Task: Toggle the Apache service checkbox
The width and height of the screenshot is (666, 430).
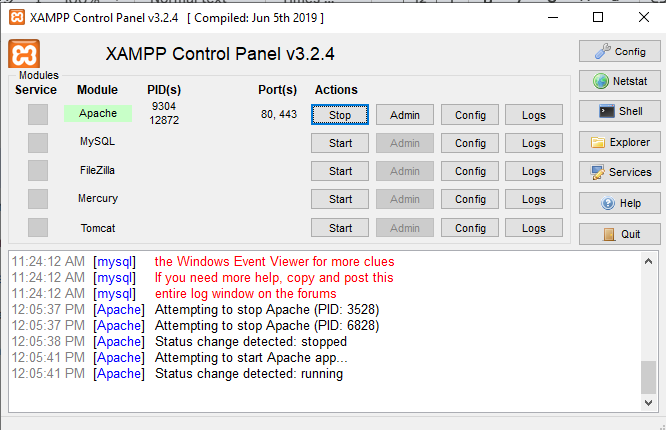Action: pyautogui.click(x=38, y=114)
